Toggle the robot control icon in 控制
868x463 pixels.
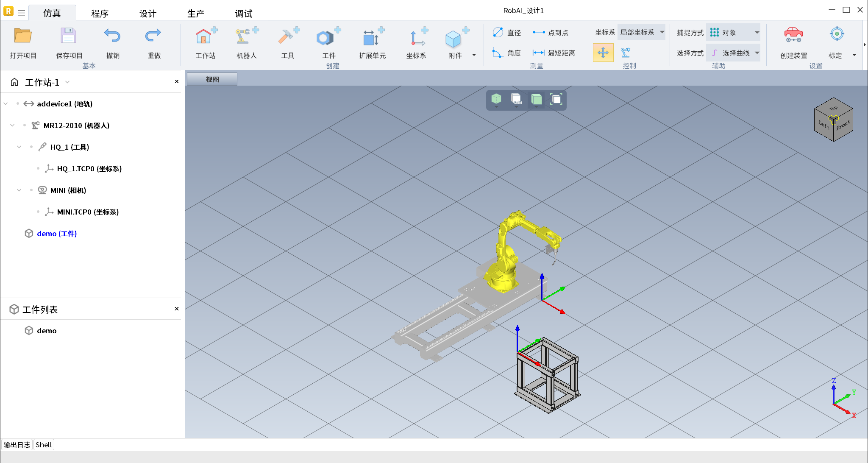(626, 53)
